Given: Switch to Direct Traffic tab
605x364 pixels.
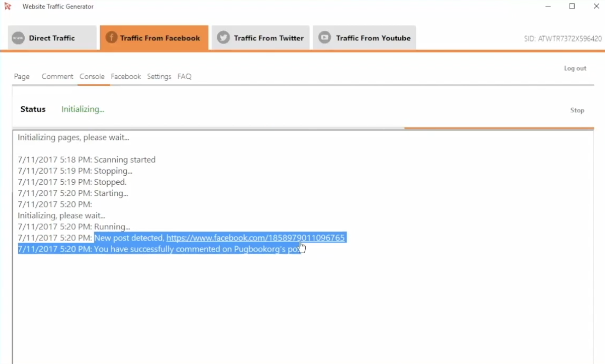Looking at the screenshot, I should click(x=52, y=38).
